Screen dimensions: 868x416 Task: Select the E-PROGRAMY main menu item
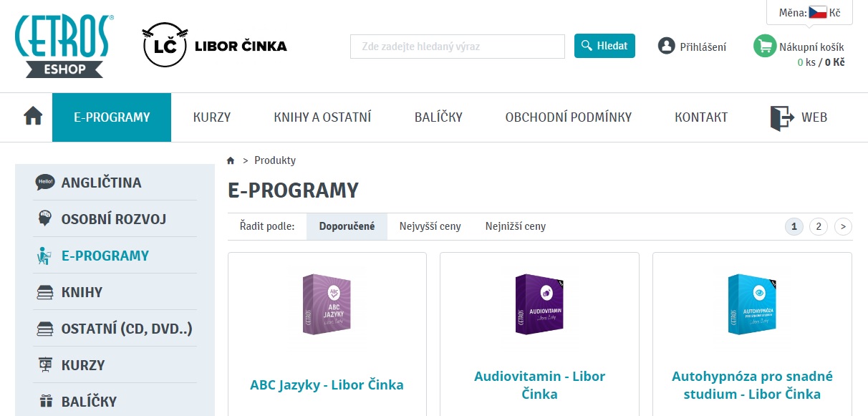pyautogui.click(x=112, y=117)
